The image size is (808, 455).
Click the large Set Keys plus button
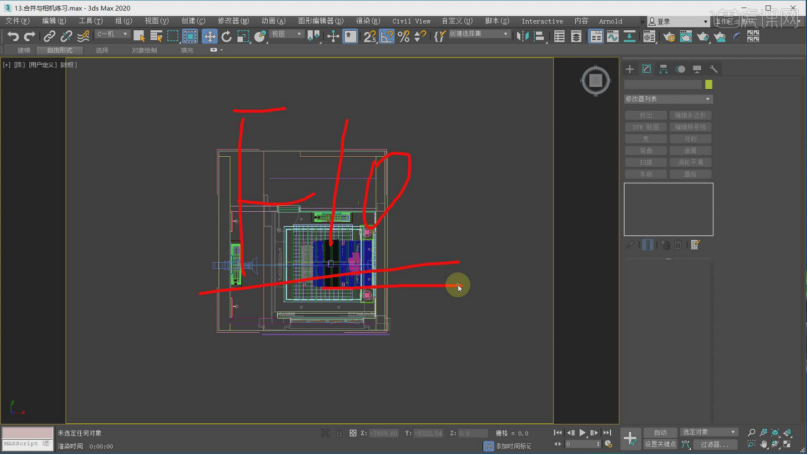tap(630, 439)
